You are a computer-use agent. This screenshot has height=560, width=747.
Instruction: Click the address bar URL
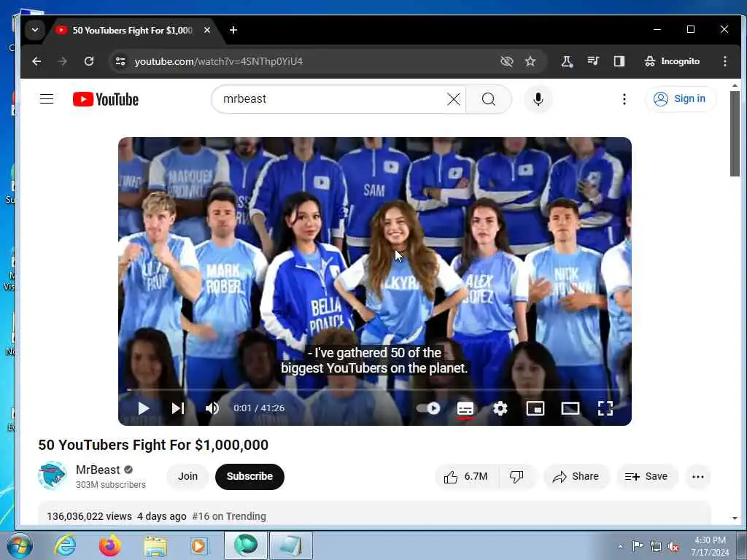pyautogui.click(x=219, y=61)
